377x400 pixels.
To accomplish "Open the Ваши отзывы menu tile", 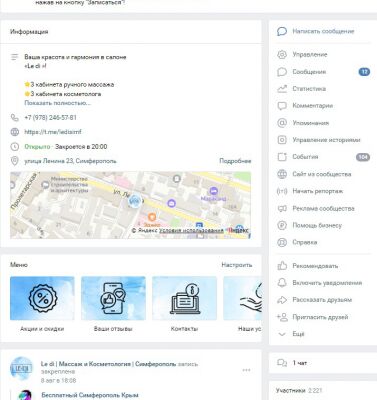I will [x=113, y=304].
